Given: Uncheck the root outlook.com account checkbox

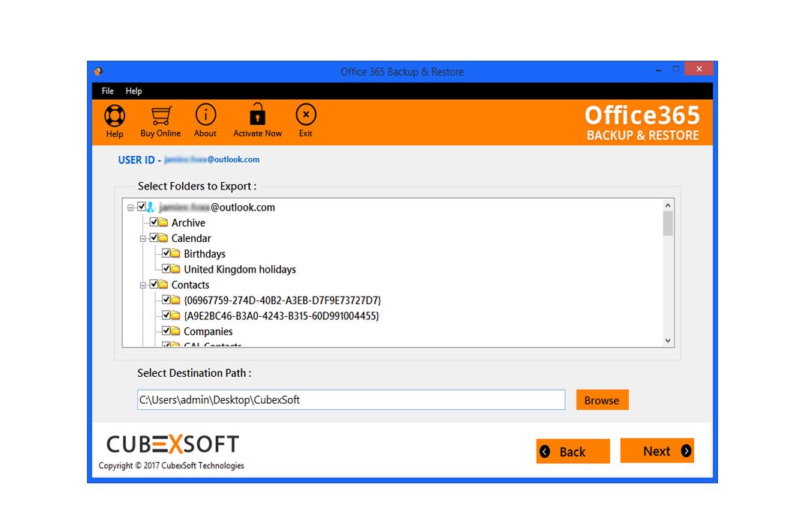Looking at the screenshot, I should tap(142, 207).
